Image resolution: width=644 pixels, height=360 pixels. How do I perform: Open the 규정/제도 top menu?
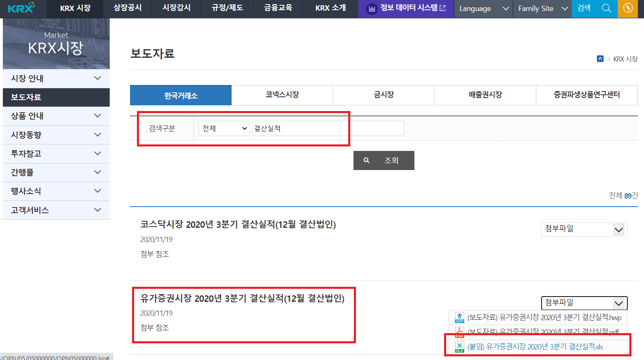click(x=227, y=8)
